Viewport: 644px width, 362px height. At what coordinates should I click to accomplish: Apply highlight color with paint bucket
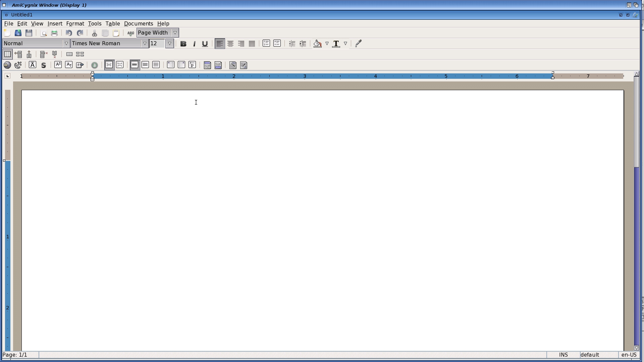click(x=317, y=44)
